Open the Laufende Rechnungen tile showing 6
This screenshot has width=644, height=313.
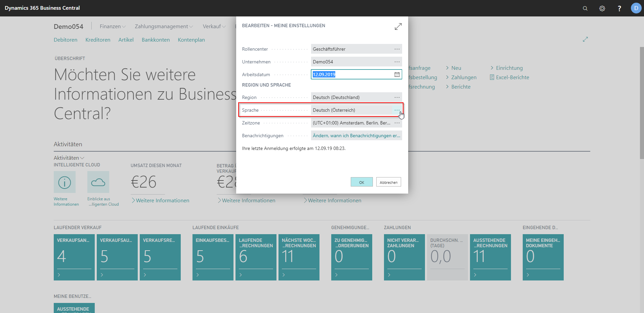point(256,257)
